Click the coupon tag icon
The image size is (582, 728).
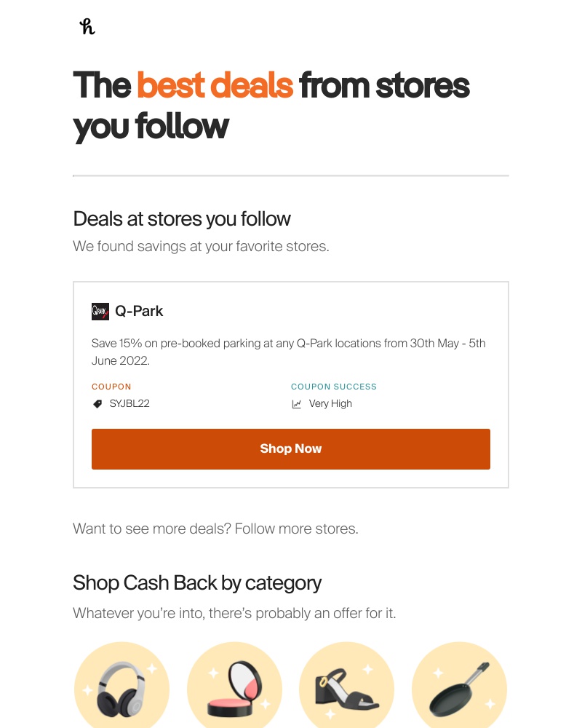(x=97, y=403)
